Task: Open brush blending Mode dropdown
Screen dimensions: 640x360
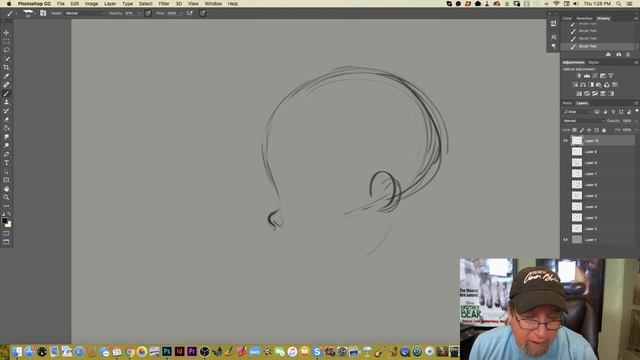Action: point(85,13)
